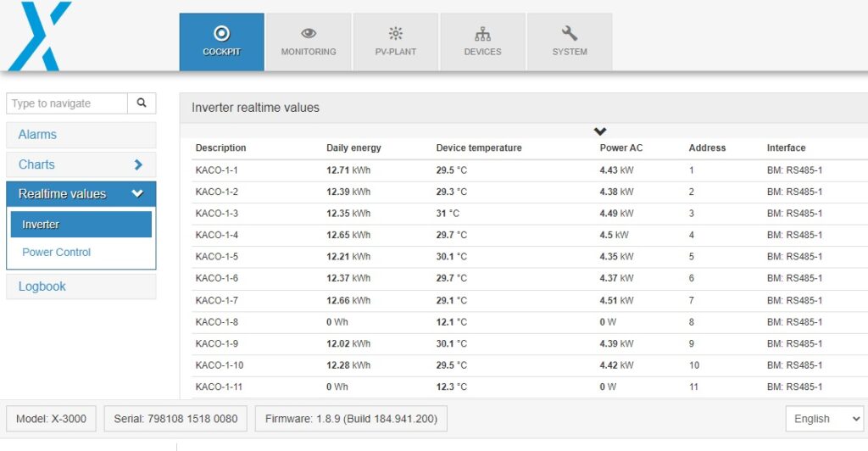Select the KACO-1-6 row description
This screenshot has height=451, width=868.
(216, 278)
